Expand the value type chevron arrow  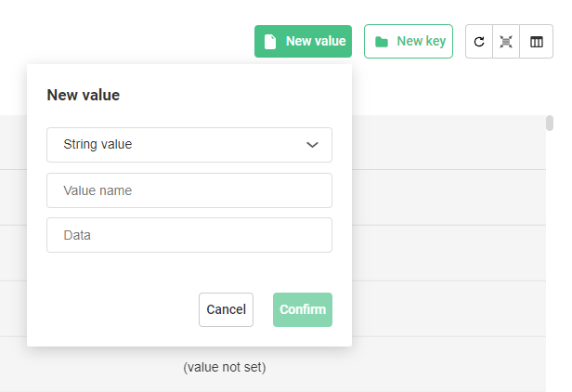(x=312, y=145)
